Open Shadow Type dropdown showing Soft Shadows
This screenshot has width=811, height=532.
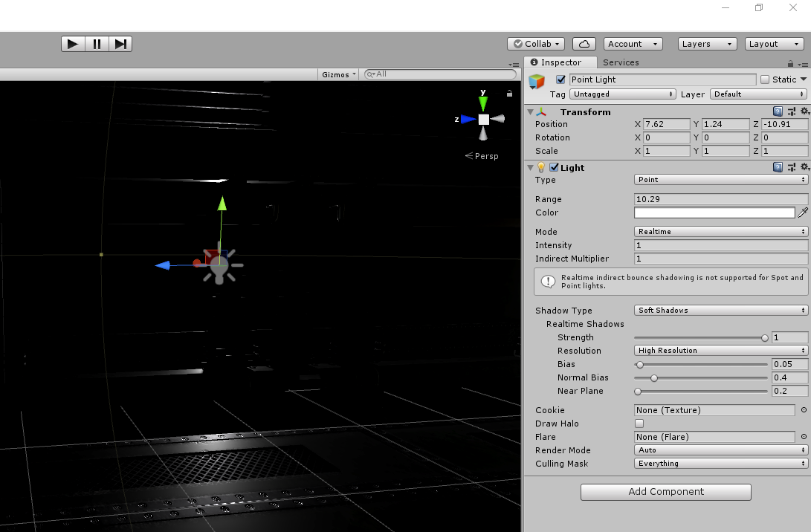click(721, 310)
